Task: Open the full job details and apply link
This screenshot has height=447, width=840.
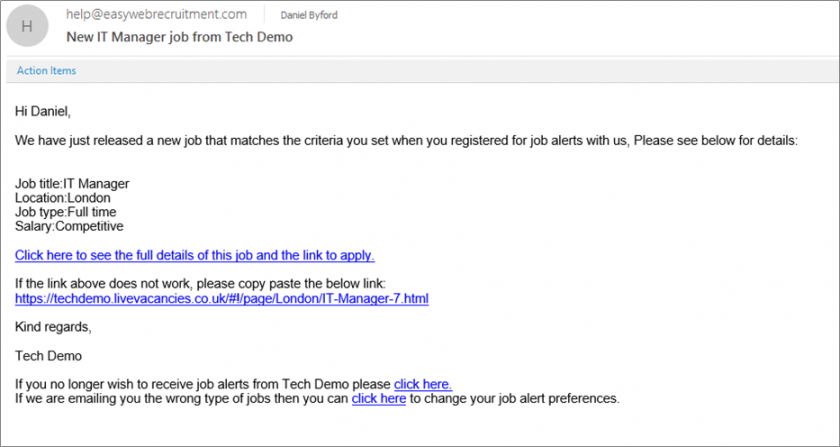Action: click(195, 255)
